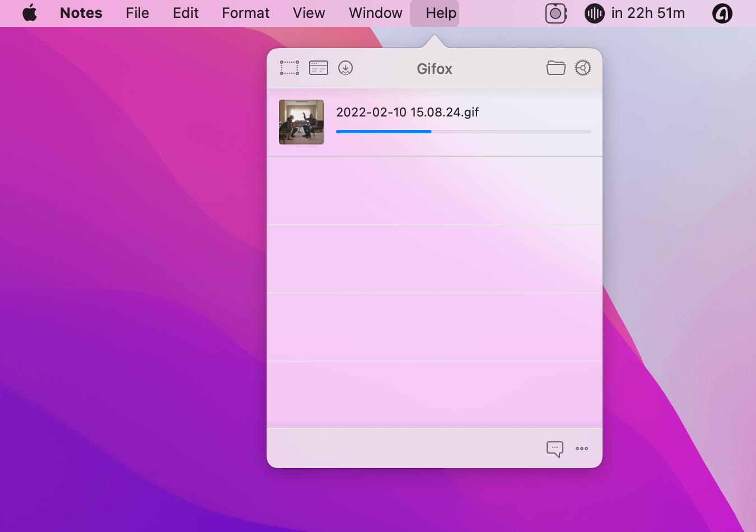Screen dimensions: 756x532
Task: Click the Gifox menu bar icon
Action: coord(556,13)
